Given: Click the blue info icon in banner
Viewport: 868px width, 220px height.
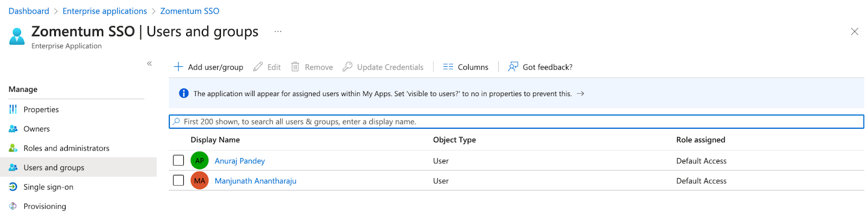Looking at the screenshot, I should pyautogui.click(x=184, y=93).
